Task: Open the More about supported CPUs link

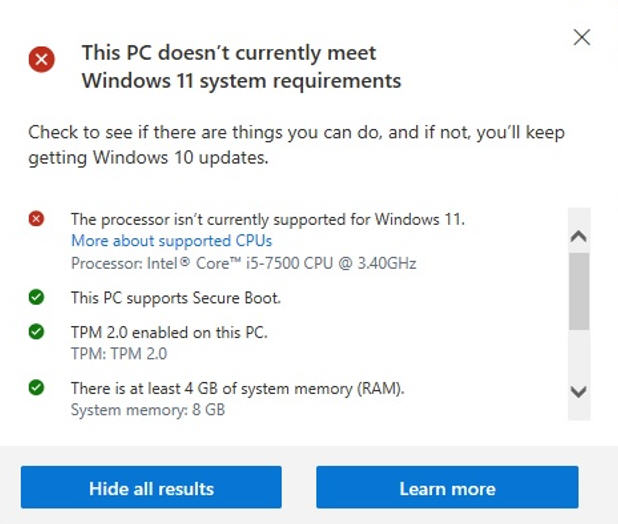Action: (x=171, y=241)
